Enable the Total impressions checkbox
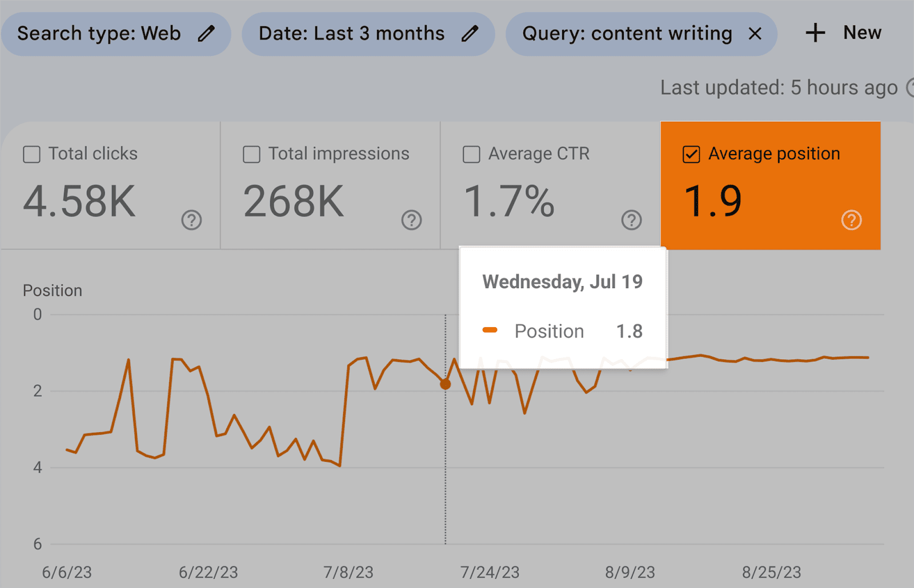This screenshot has width=914, height=588. pyautogui.click(x=251, y=154)
